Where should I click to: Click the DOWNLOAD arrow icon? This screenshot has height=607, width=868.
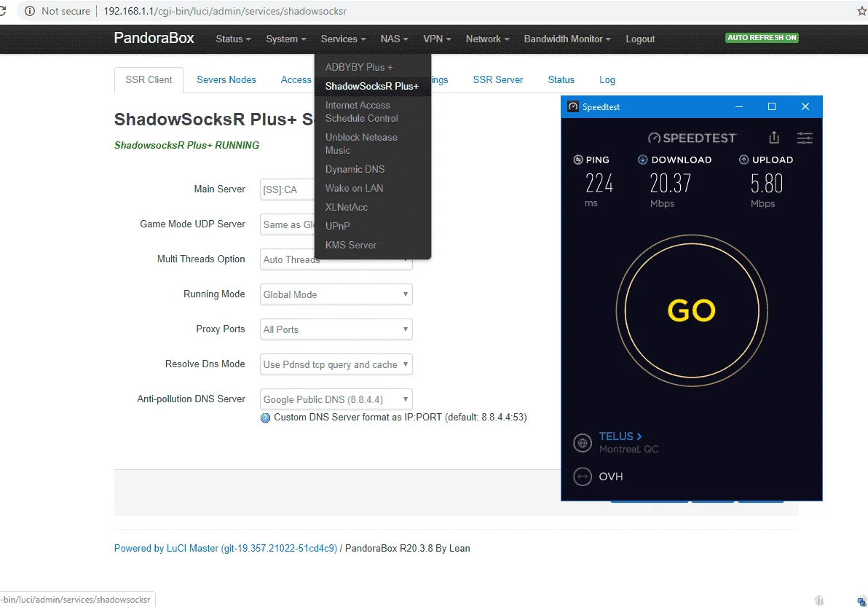[x=643, y=160]
